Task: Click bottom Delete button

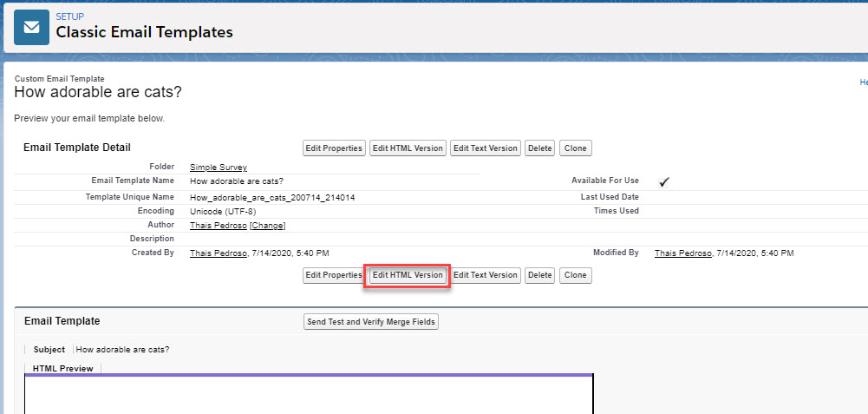Action: [539, 275]
